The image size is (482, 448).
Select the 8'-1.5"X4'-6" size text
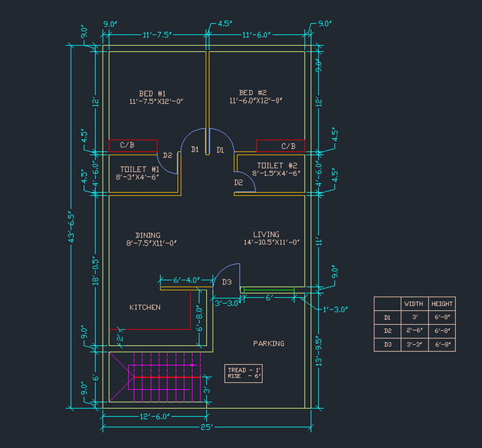click(276, 174)
